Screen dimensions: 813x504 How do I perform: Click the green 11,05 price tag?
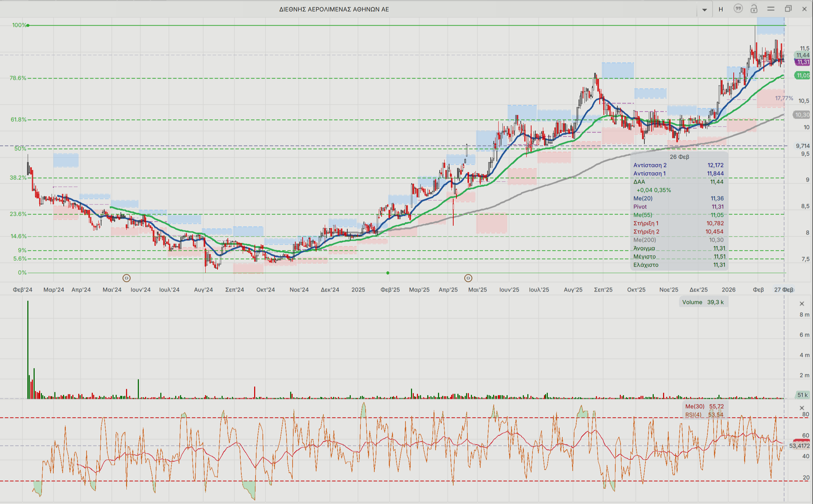(x=802, y=75)
